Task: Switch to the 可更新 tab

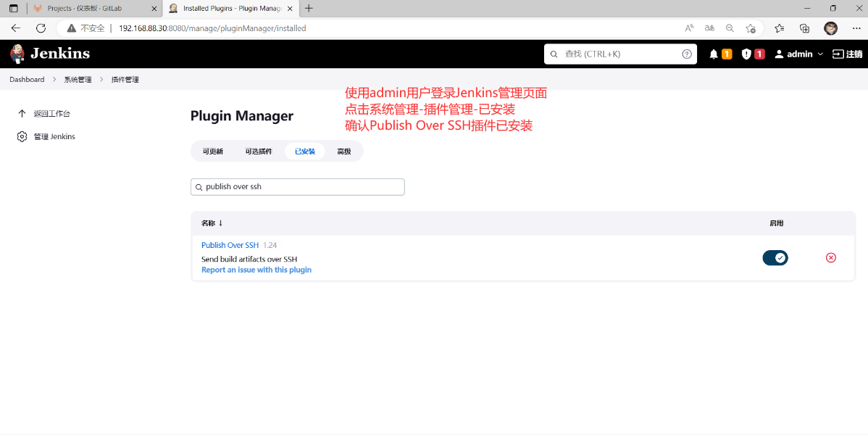Action: coord(212,152)
